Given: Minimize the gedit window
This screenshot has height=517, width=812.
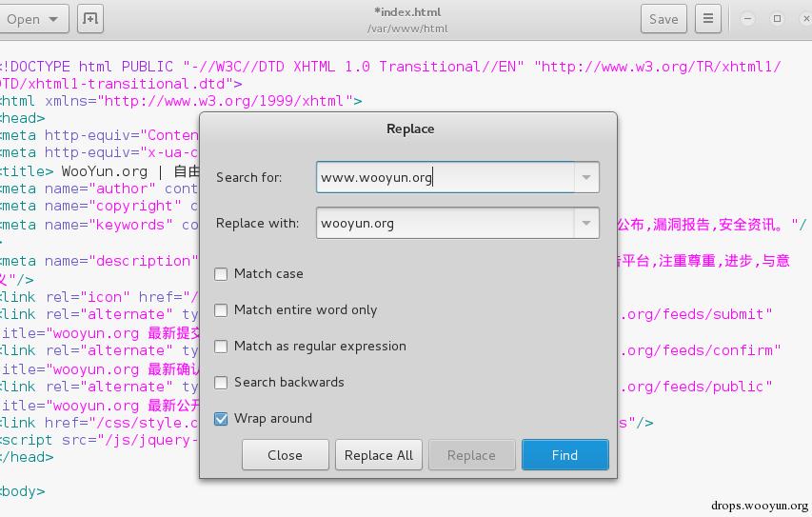Looking at the screenshot, I should pyautogui.click(x=748, y=19).
